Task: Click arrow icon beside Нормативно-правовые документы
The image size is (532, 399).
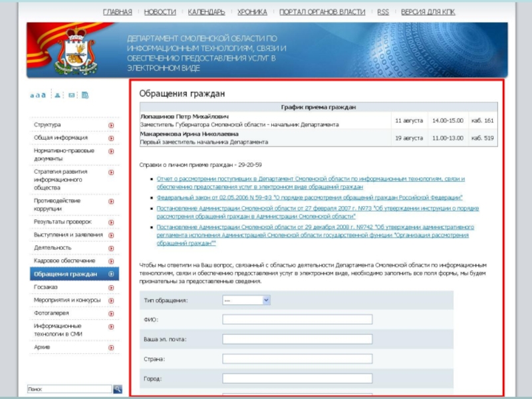Action: click(x=111, y=152)
